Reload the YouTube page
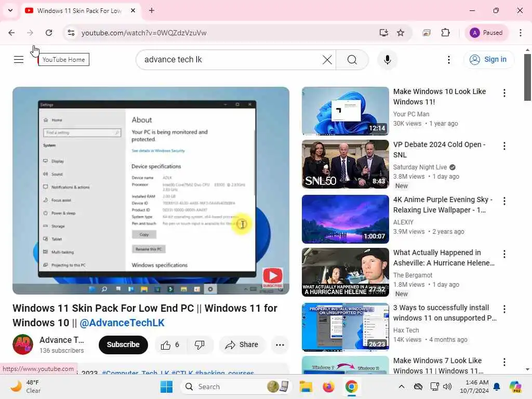The width and height of the screenshot is (532, 399). [49, 33]
